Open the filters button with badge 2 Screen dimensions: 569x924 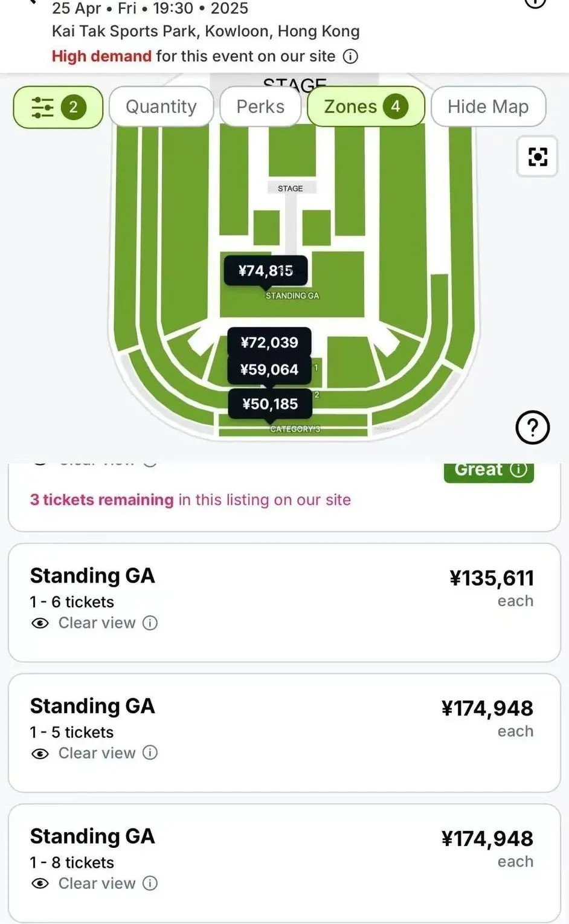tap(58, 108)
